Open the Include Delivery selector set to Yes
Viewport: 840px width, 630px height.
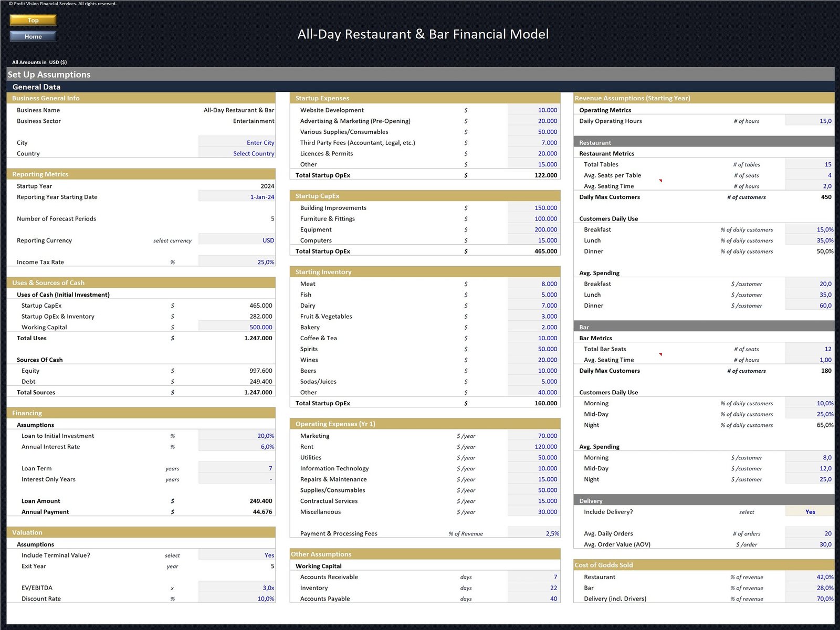810,511
